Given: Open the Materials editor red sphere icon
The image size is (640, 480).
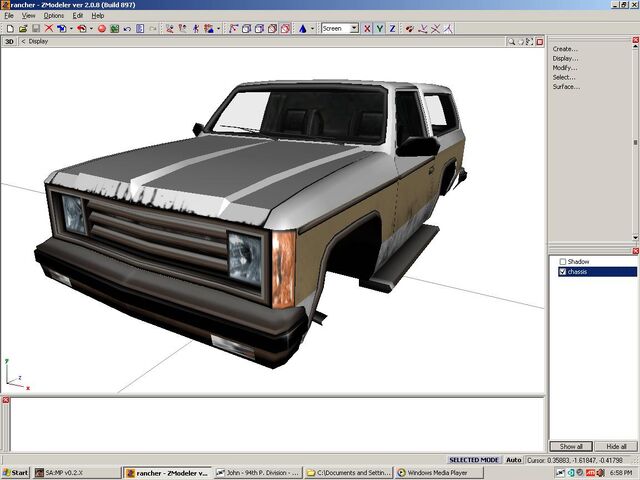Looking at the screenshot, I should pos(102,29).
